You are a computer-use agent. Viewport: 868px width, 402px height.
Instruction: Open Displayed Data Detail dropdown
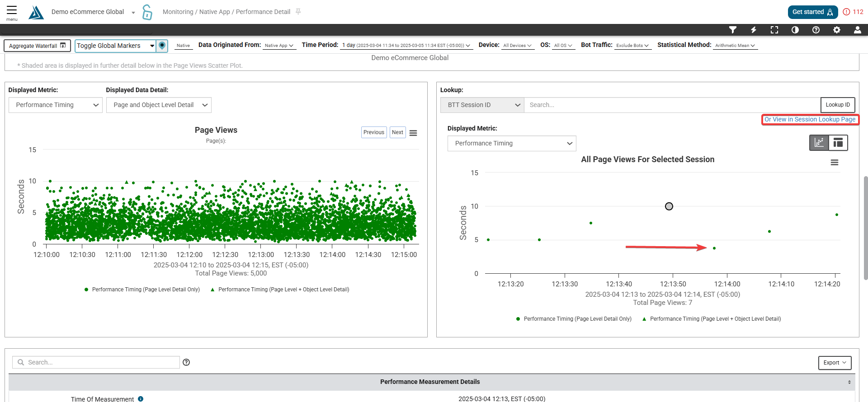click(x=159, y=105)
